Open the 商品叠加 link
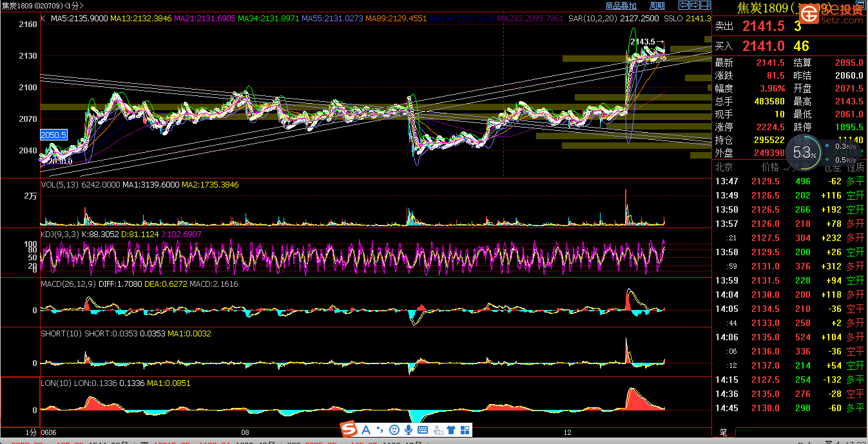The height and width of the screenshot is (444, 868). [x=621, y=5]
